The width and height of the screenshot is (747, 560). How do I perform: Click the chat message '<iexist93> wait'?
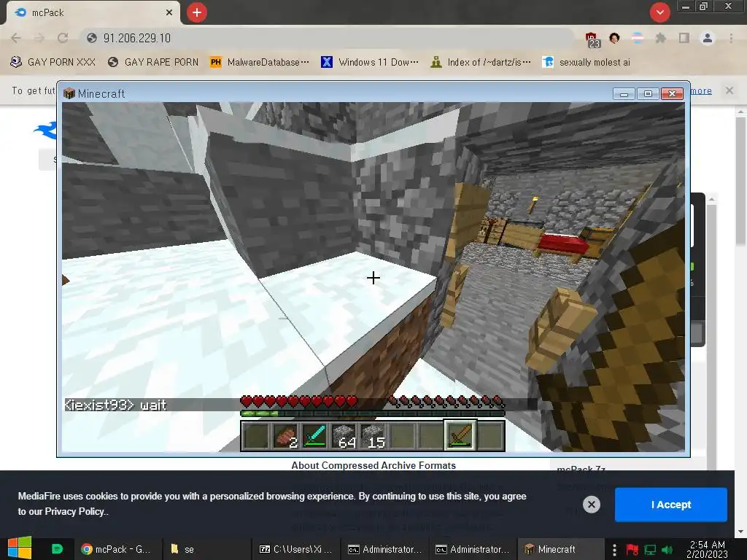click(x=116, y=405)
